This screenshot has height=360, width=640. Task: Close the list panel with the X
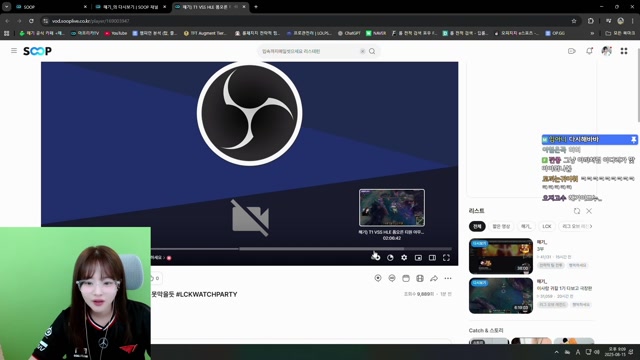[x=589, y=211]
